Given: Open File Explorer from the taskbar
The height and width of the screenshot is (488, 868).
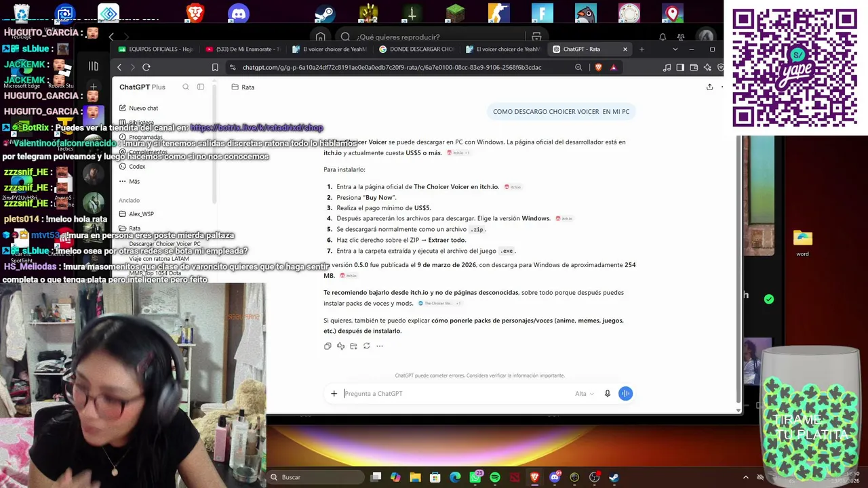Looking at the screenshot, I should click(415, 477).
